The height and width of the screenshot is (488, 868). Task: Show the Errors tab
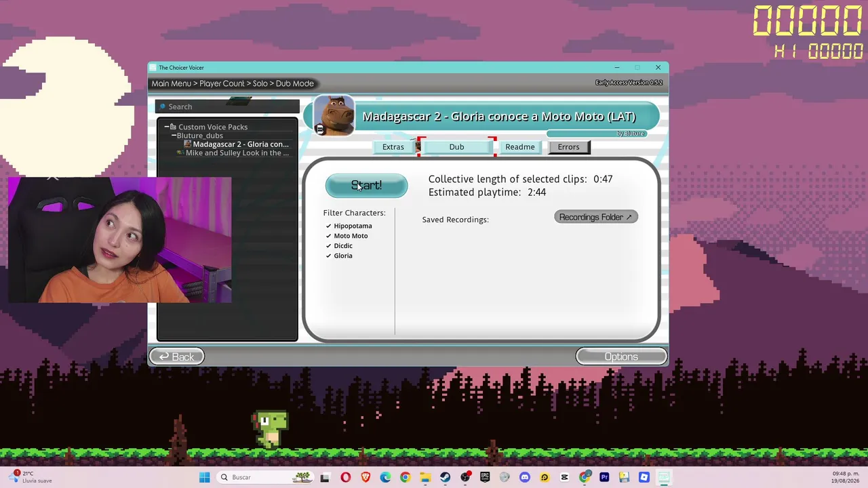568,147
